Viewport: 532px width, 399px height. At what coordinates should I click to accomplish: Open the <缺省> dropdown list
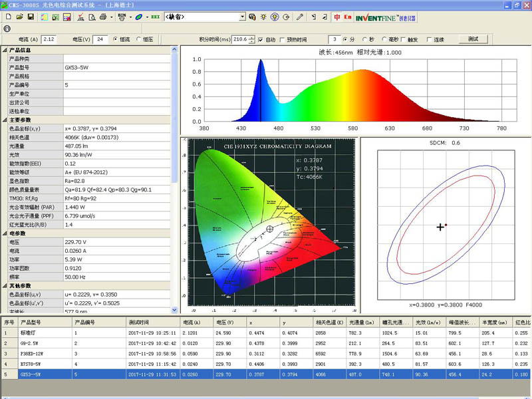pos(242,17)
